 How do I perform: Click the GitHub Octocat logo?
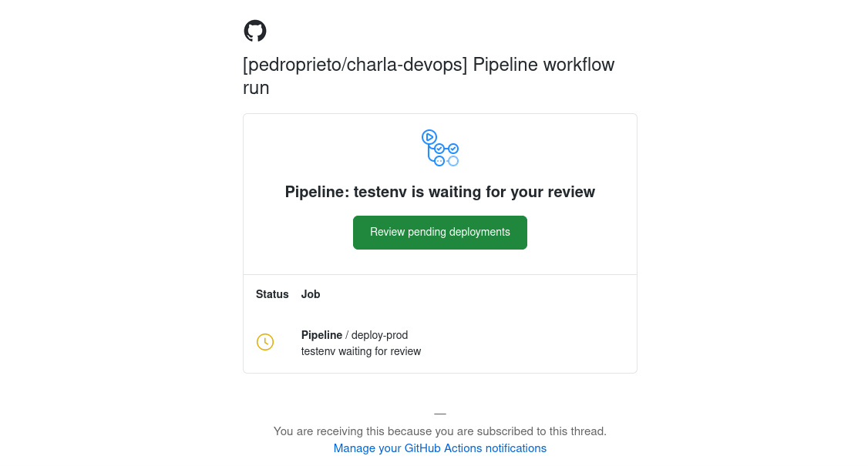[255, 31]
